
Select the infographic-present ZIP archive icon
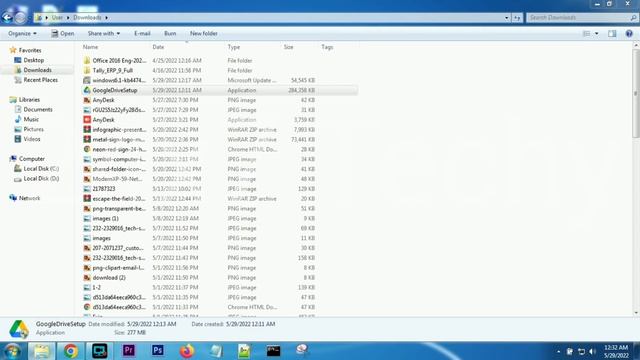[87, 129]
